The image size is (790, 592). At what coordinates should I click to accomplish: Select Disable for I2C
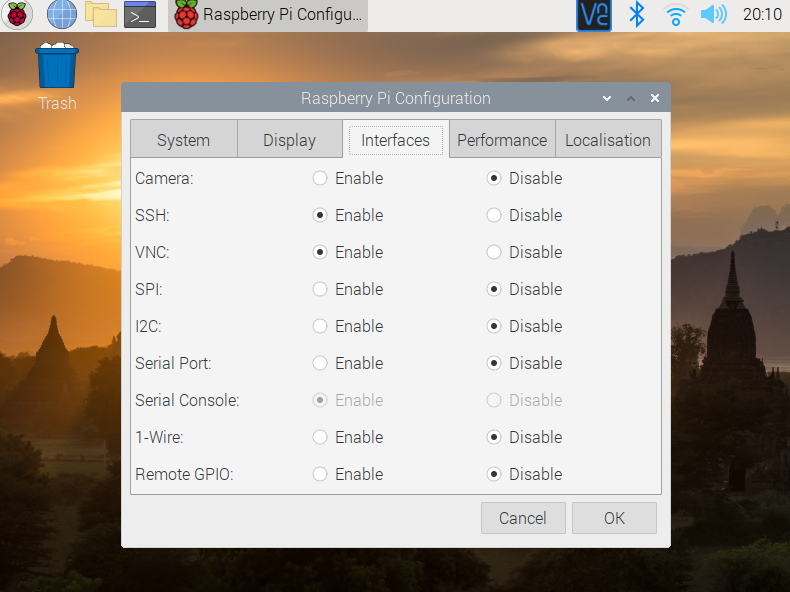pyautogui.click(x=524, y=326)
